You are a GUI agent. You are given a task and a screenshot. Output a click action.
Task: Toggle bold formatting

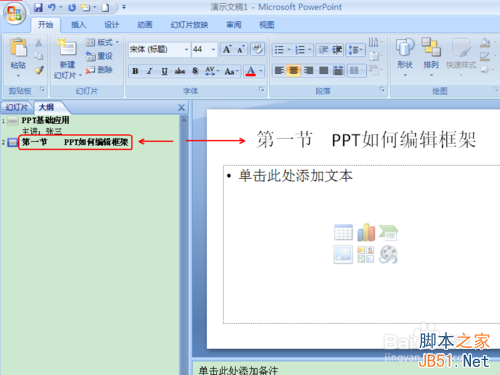coord(135,71)
